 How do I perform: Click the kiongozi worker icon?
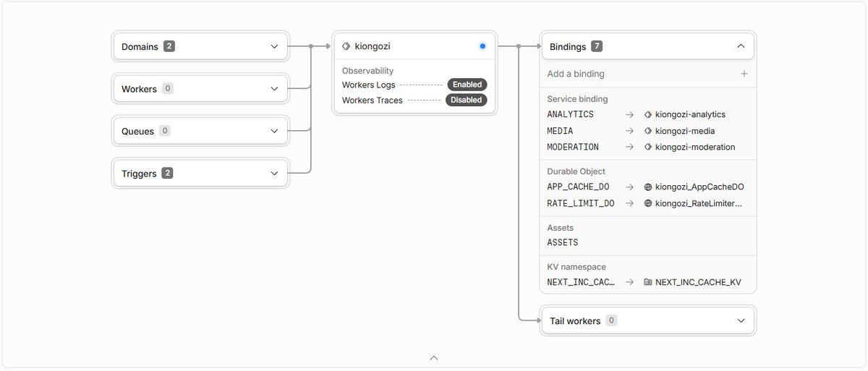tap(346, 46)
